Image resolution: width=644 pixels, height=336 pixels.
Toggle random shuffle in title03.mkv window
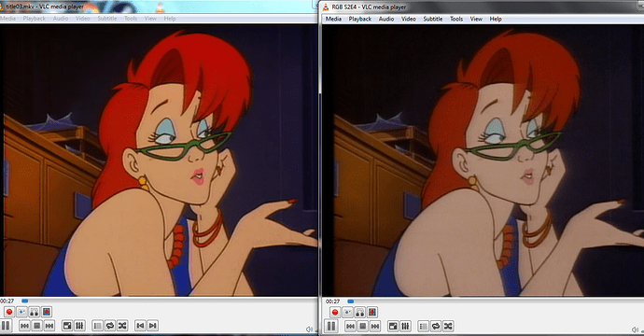coord(122,326)
